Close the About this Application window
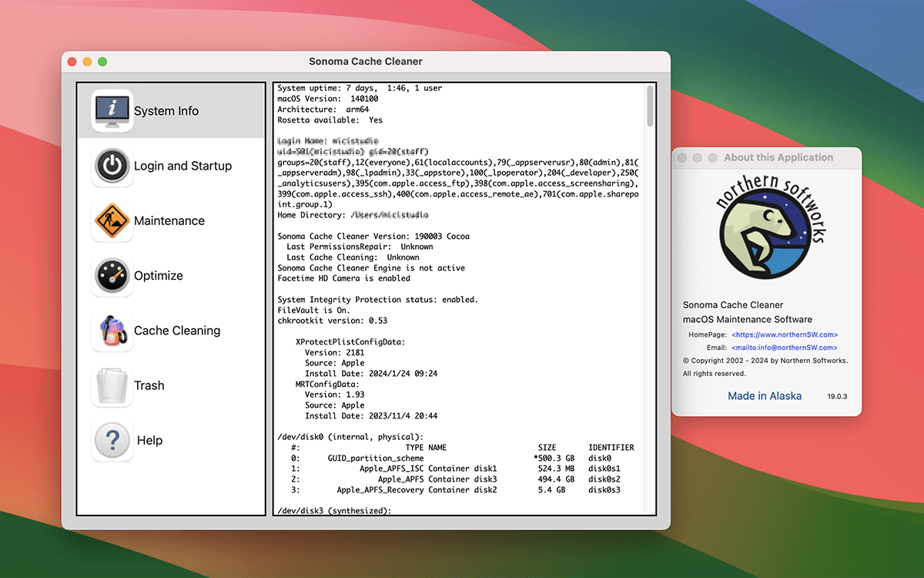924x578 pixels. click(x=682, y=157)
